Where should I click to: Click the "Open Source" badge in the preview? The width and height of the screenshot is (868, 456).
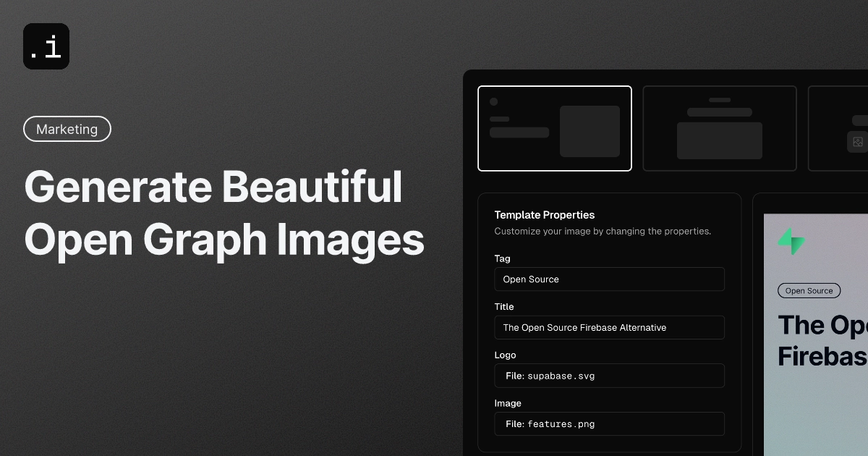point(809,290)
